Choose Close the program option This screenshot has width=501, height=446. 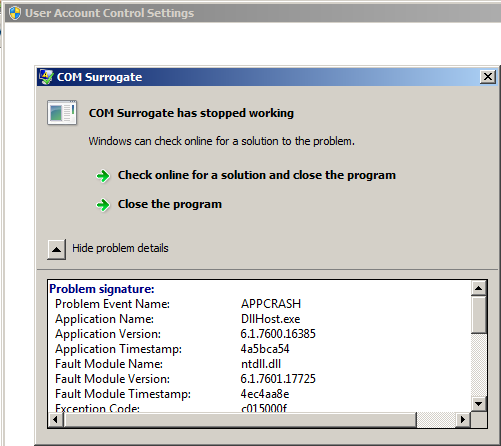(170, 204)
